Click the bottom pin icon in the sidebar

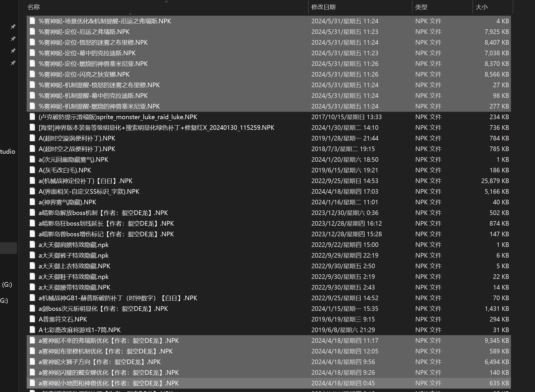(13, 63)
